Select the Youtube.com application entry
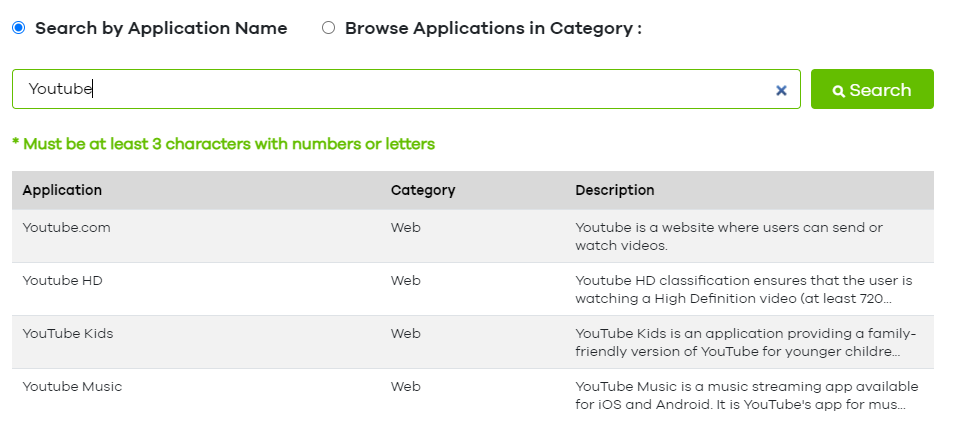 coord(66,227)
